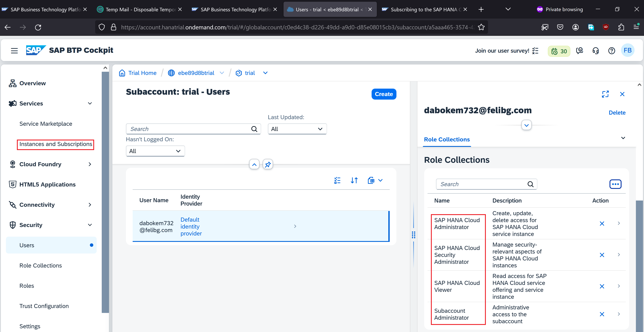Viewport: 644px width, 332px height.
Task: Click the Create user button
Action: coord(383,94)
